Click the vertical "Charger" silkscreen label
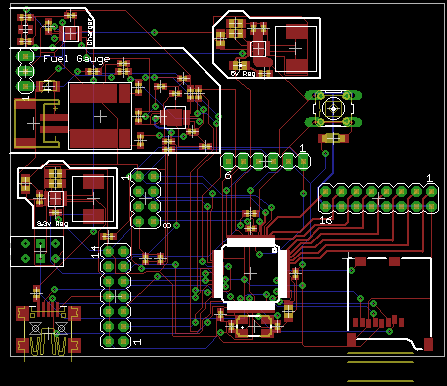This screenshot has height=386, width=447. pyautogui.click(x=90, y=32)
